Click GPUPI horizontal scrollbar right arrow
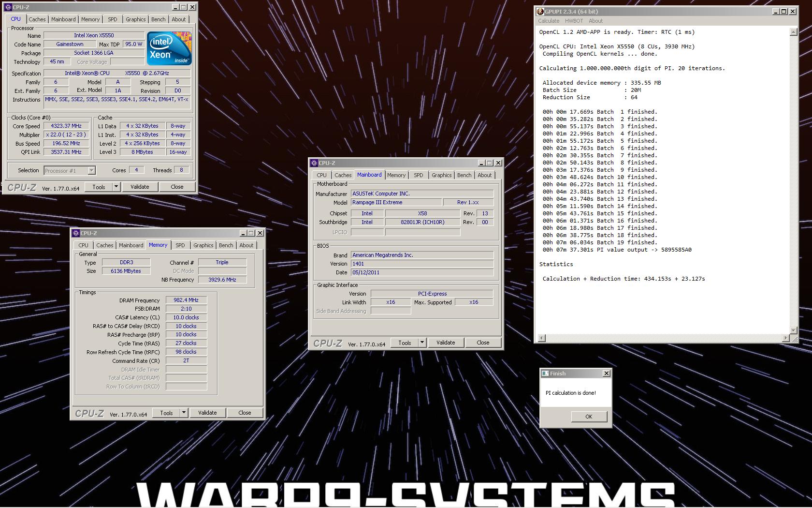This screenshot has height=508, width=812. 786,338
